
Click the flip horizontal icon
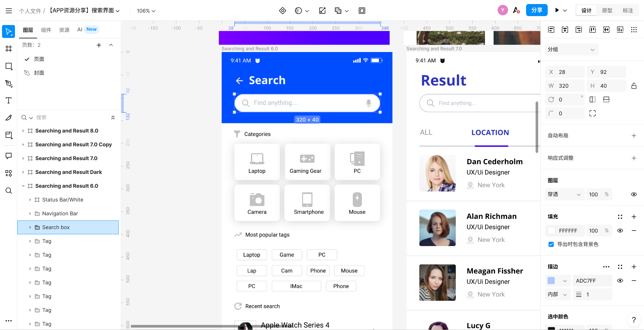pyautogui.click(x=592, y=99)
